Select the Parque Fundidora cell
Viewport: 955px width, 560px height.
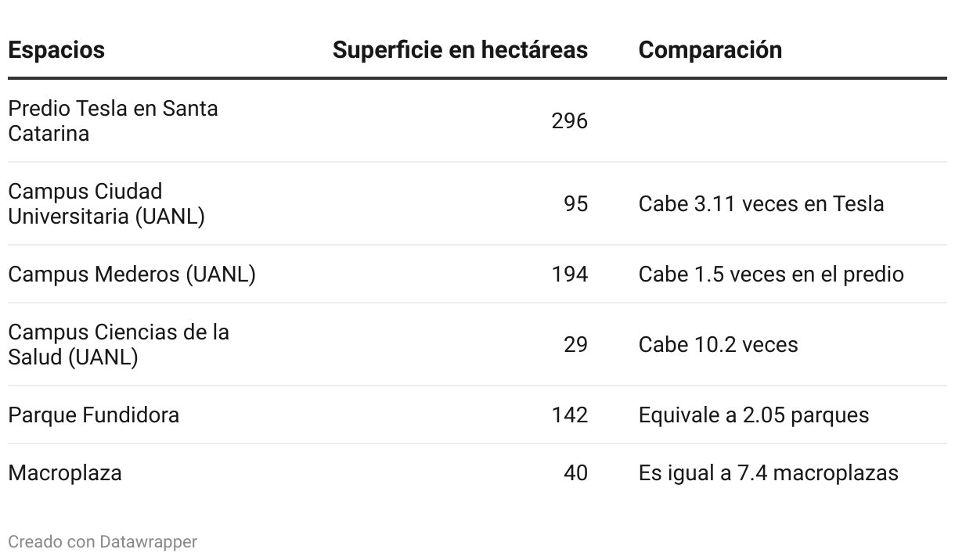click(93, 415)
